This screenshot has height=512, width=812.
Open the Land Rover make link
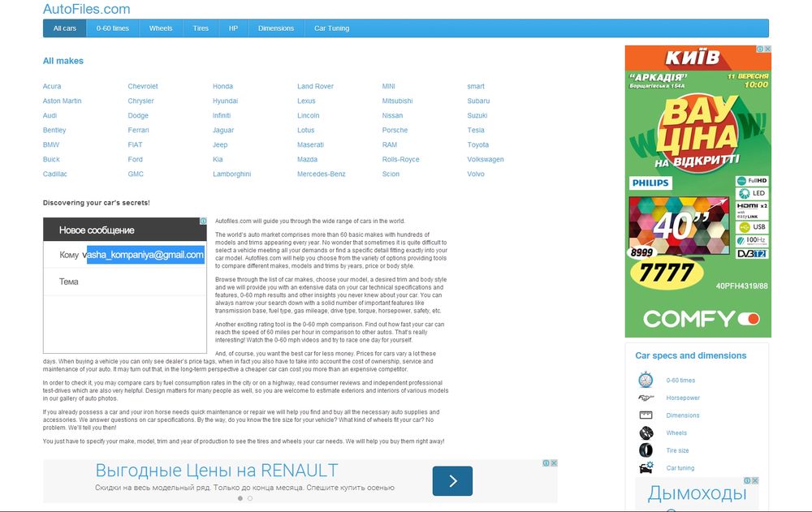(x=315, y=87)
